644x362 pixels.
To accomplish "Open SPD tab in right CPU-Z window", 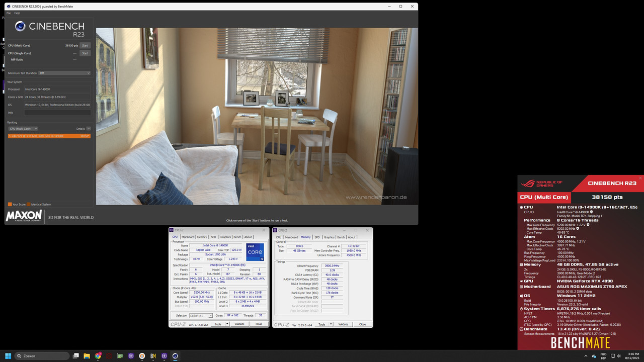I will pyautogui.click(x=317, y=237).
